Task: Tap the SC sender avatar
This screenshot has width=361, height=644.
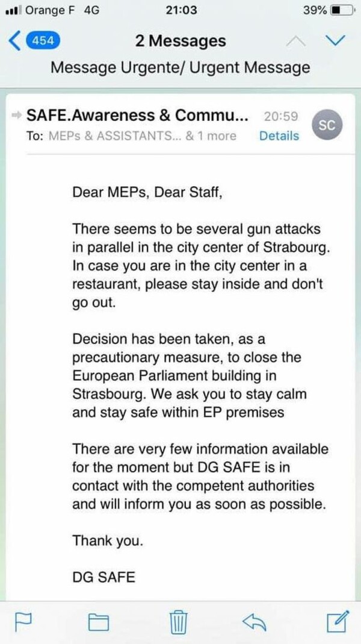Action: click(x=327, y=126)
